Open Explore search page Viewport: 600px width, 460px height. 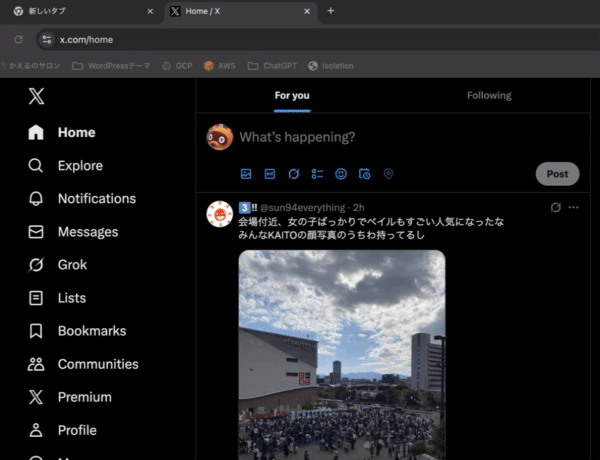pos(65,166)
